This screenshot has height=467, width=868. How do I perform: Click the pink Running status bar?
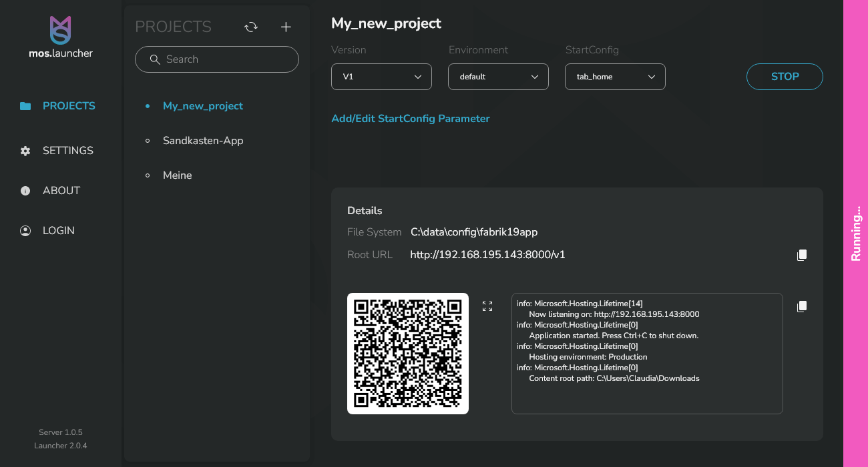point(857,233)
